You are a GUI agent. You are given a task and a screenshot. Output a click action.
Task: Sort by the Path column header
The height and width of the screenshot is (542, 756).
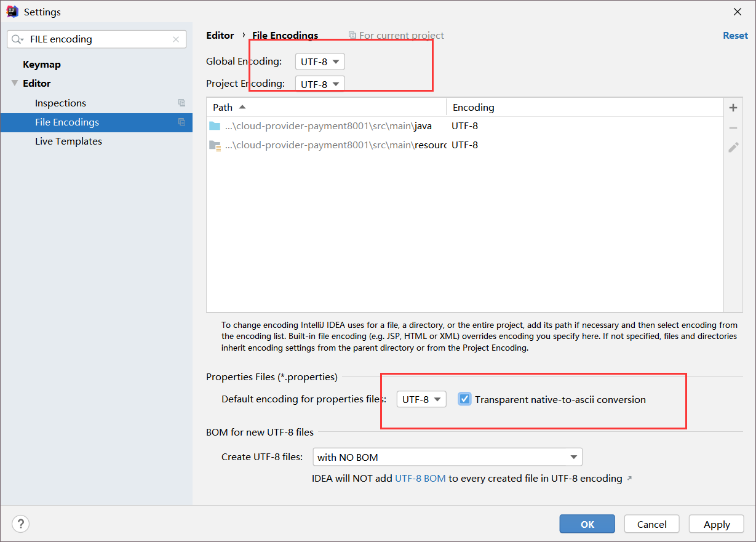[327, 107]
